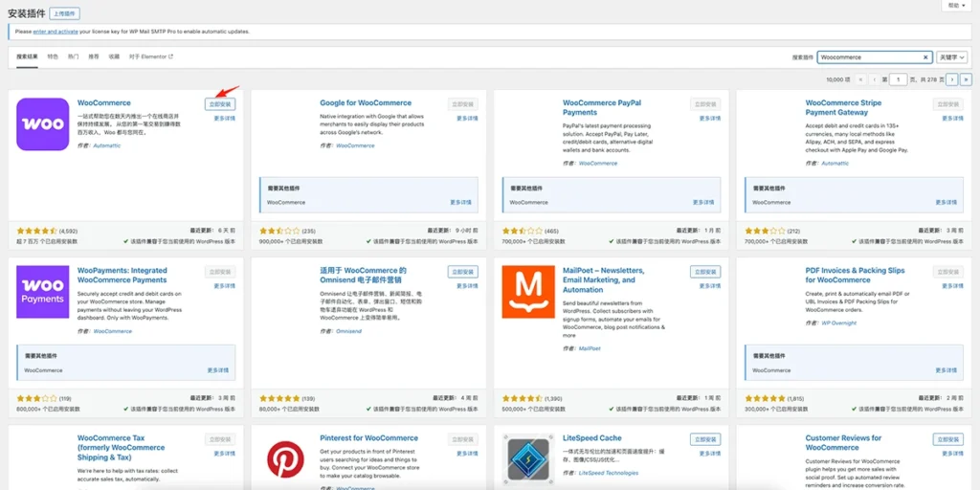
Task: Click the disabled install button for Google for WooCommerce
Action: tap(462, 104)
